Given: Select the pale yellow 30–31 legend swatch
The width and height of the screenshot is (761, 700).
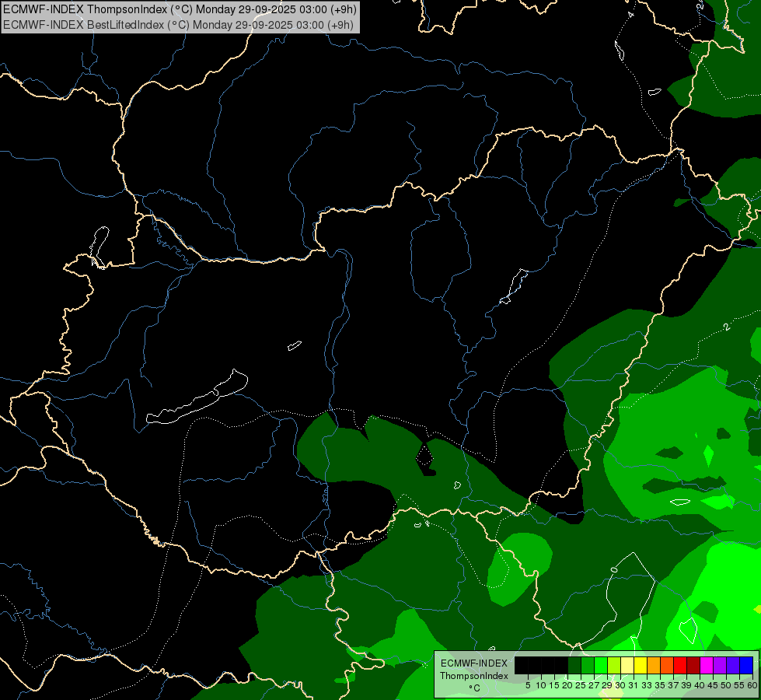Looking at the screenshot, I should pyautogui.click(x=627, y=665).
